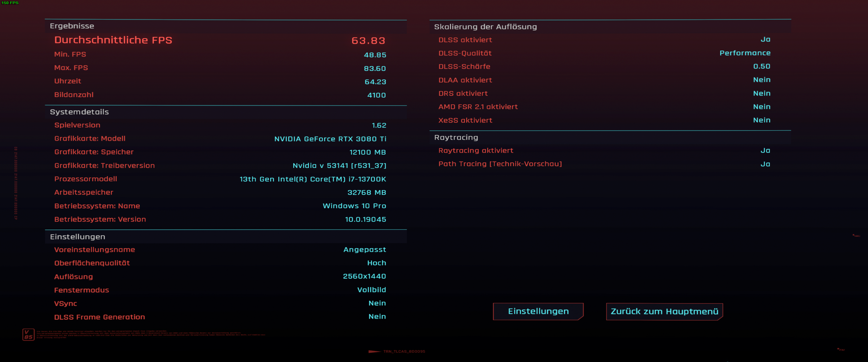This screenshot has height=362, width=868.
Task: Click the red arrow TRN_TLCAS marker
Action: [374, 351]
